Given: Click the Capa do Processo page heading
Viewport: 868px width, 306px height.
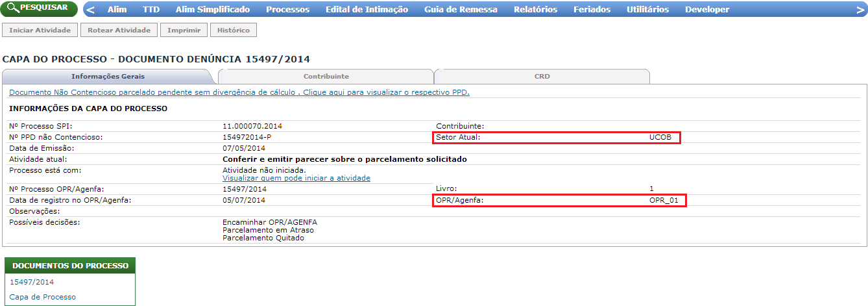Looking at the screenshot, I should (156, 59).
